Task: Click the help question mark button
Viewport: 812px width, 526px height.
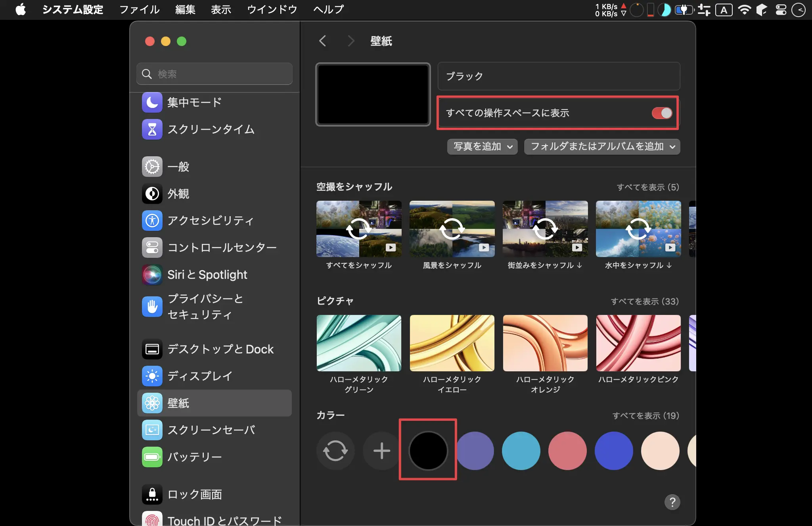Action: coord(672,502)
